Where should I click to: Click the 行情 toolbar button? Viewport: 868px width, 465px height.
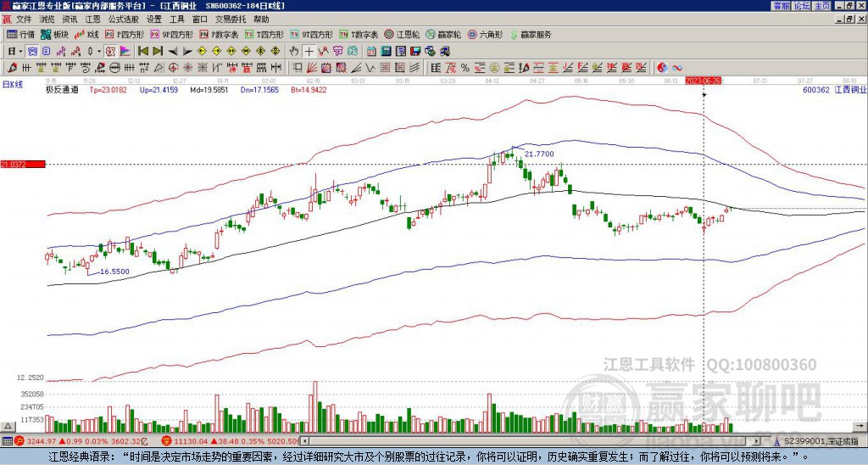point(21,34)
